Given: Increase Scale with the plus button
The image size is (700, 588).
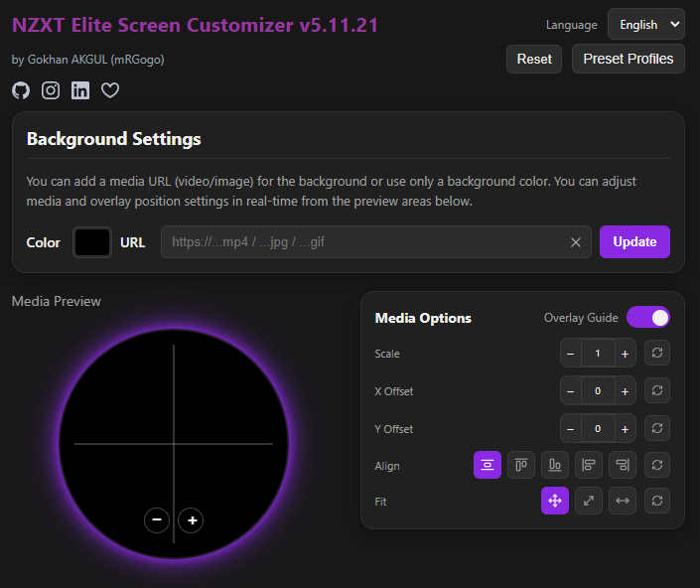Looking at the screenshot, I should [x=625, y=354].
